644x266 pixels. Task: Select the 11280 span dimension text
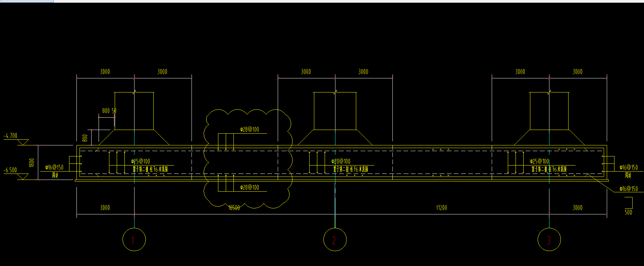[x=441, y=208]
